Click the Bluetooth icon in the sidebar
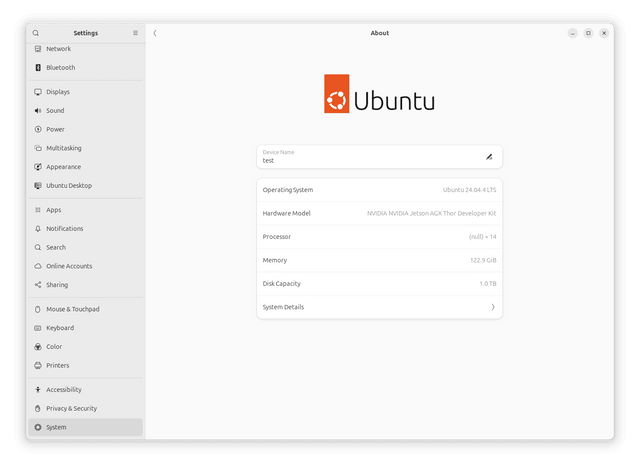This screenshot has width=640, height=468. coord(38,68)
